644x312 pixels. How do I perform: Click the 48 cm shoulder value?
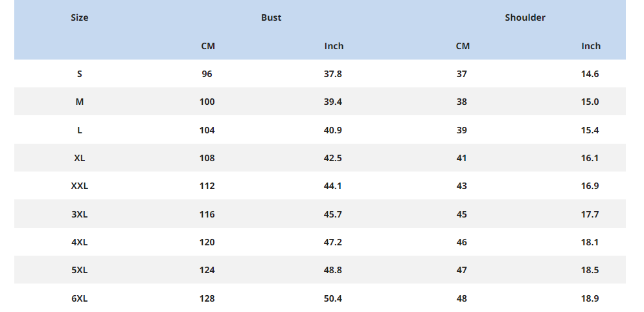(461, 298)
